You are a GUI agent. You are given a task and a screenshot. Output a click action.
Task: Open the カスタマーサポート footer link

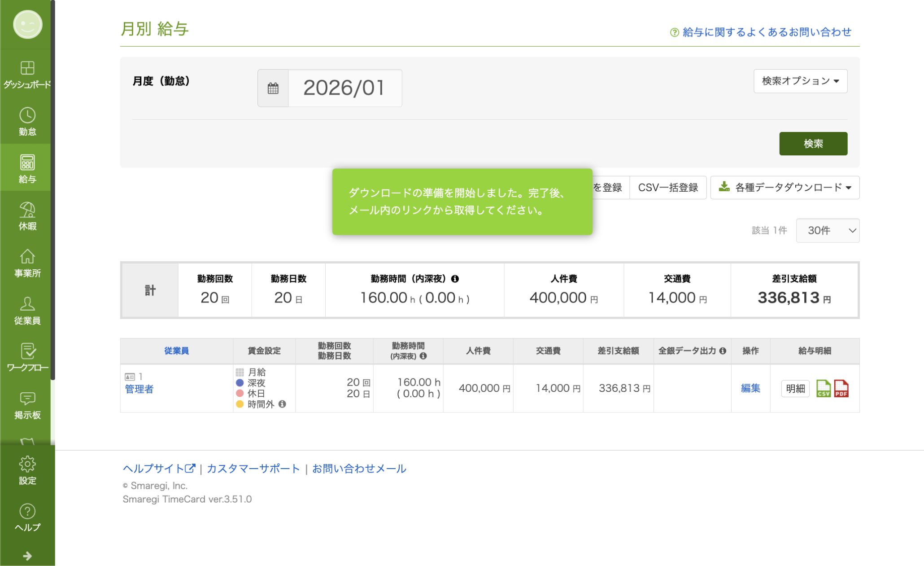pyautogui.click(x=253, y=469)
